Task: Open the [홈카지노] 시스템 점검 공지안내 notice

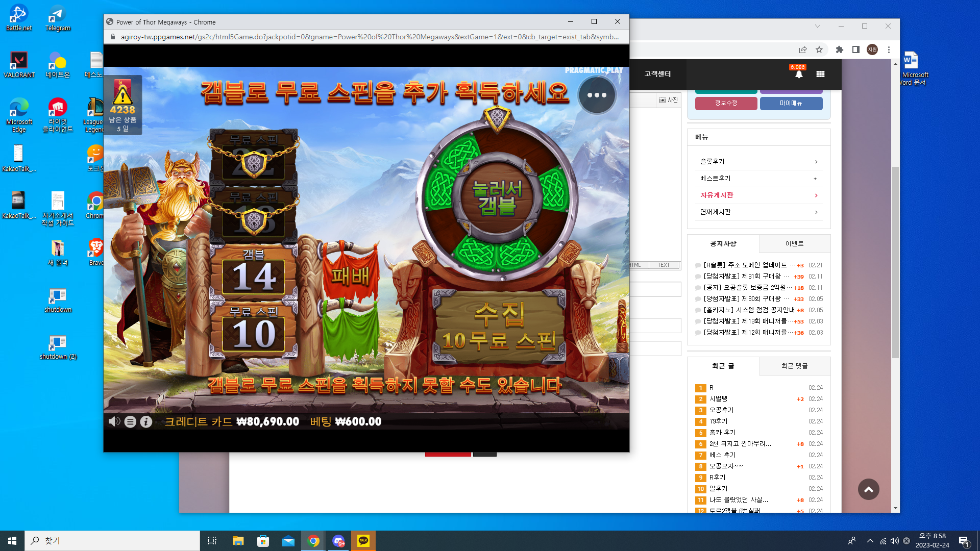Action: (749, 310)
